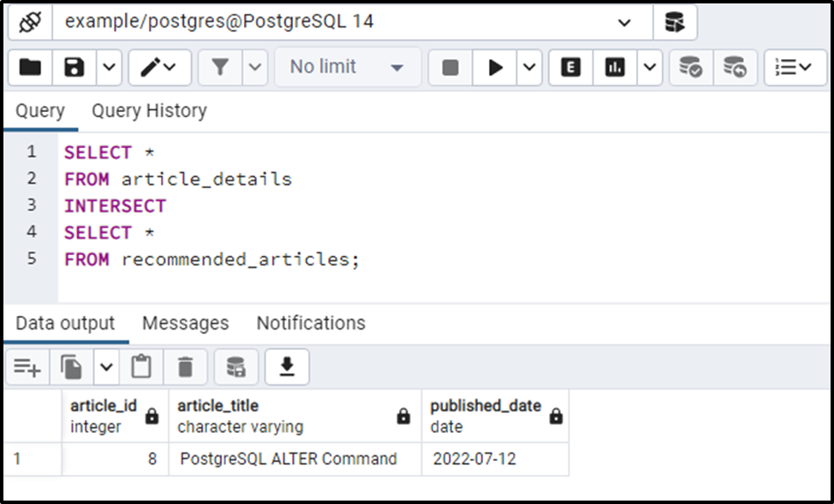Execute the query with play button
This screenshot has width=834, height=504.
pyautogui.click(x=495, y=67)
